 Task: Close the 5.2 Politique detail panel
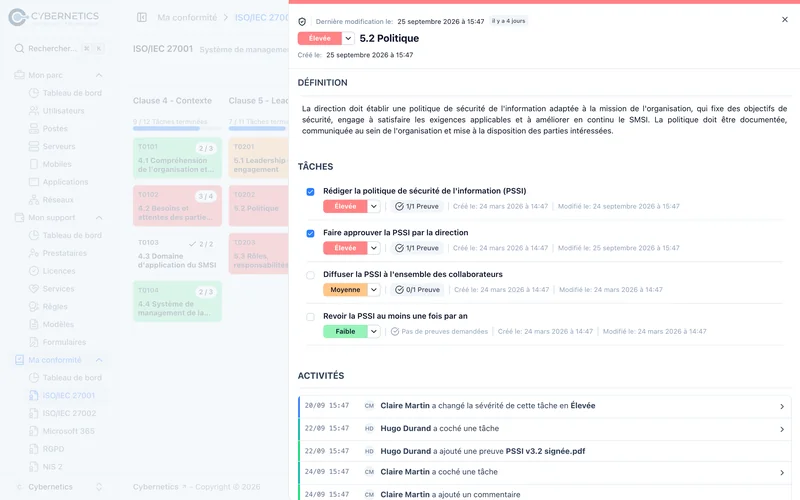click(x=785, y=19)
